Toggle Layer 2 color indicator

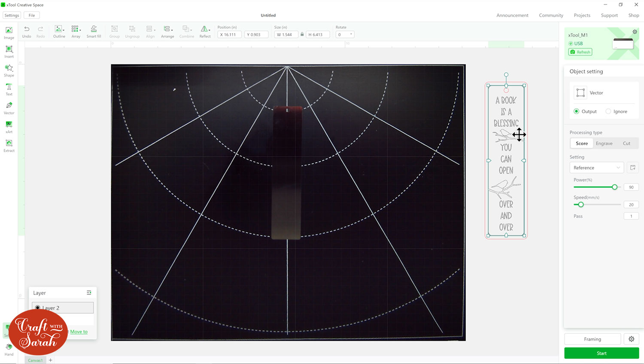pyautogui.click(x=38, y=308)
